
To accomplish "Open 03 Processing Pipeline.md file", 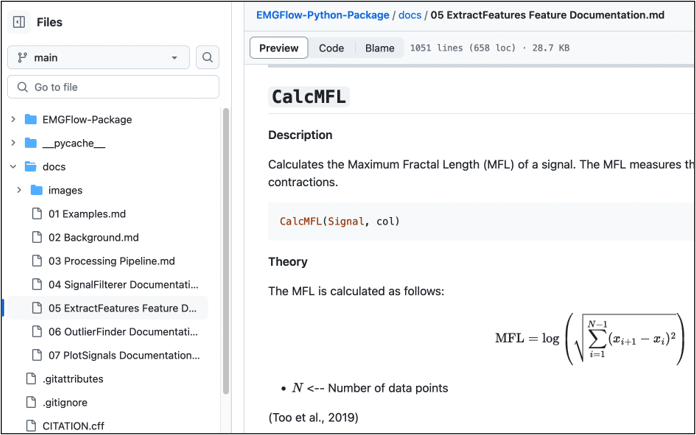I will 111,261.
